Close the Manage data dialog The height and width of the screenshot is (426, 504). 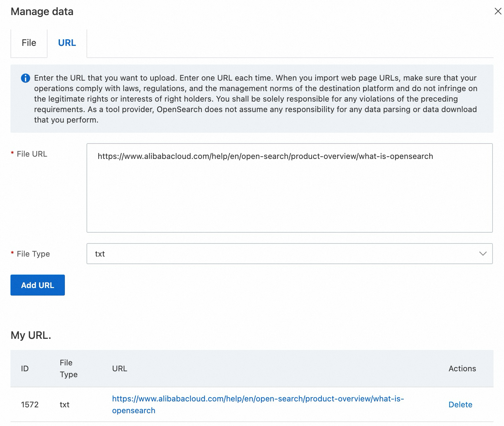click(x=497, y=11)
